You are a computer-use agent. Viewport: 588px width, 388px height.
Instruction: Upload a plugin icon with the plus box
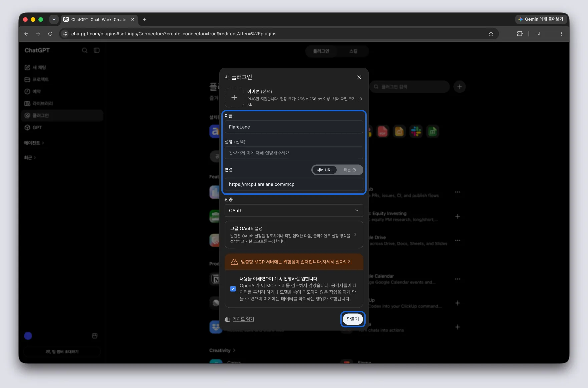(x=234, y=98)
